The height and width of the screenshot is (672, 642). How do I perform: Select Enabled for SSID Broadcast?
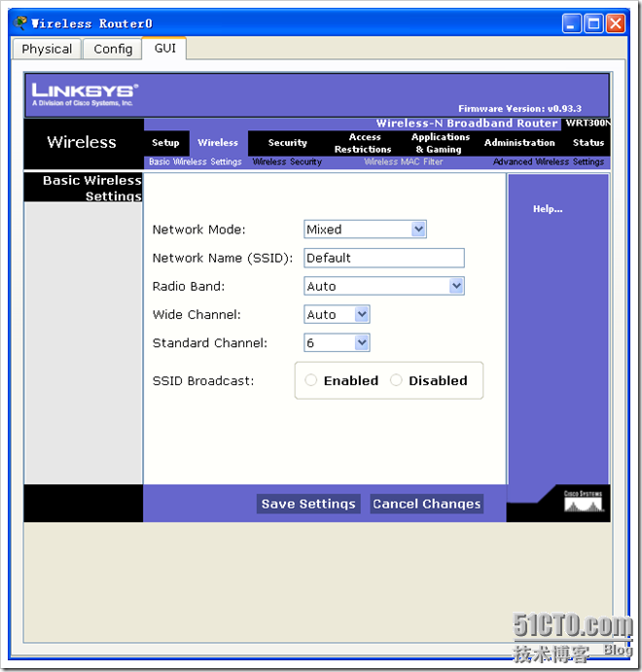point(310,379)
